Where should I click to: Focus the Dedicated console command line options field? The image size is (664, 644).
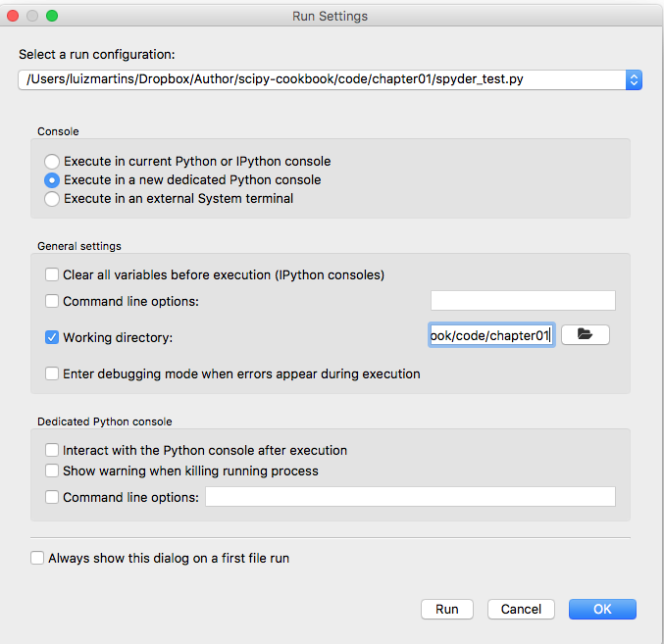(410, 496)
